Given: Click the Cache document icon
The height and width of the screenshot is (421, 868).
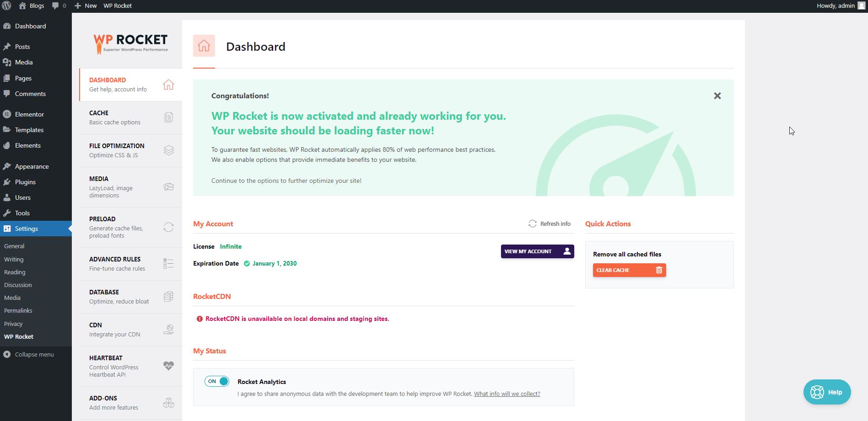Looking at the screenshot, I should tap(168, 117).
